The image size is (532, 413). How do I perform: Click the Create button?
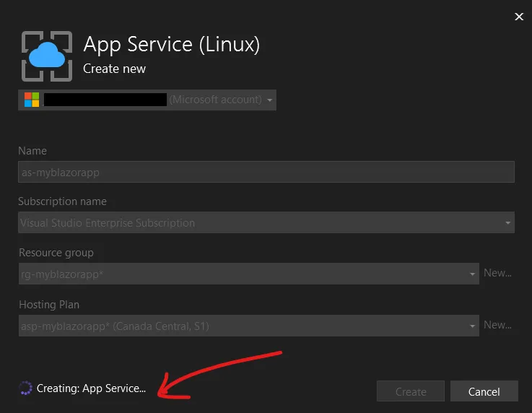coord(411,391)
